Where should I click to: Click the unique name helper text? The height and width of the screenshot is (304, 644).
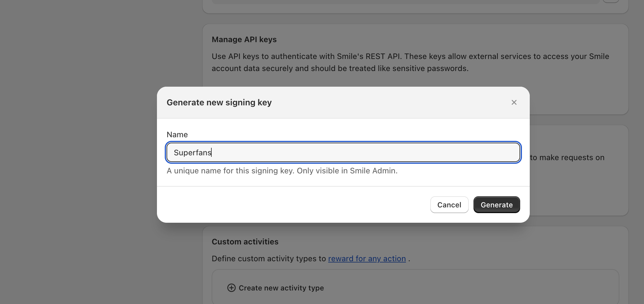pyautogui.click(x=282, y=171)
